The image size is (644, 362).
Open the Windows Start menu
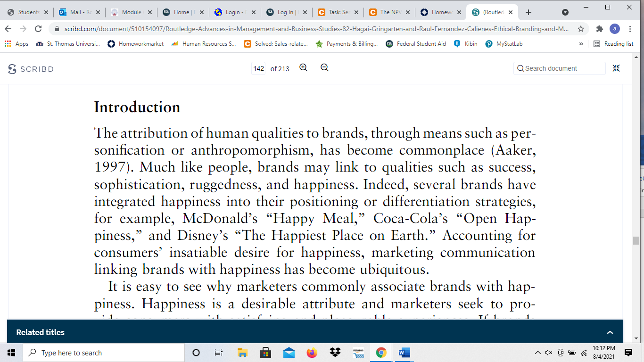[11, 353]
